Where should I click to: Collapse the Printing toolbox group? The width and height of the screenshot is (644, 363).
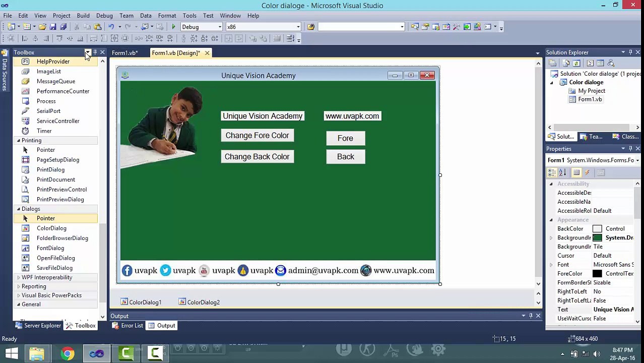(x=19, y=140)
